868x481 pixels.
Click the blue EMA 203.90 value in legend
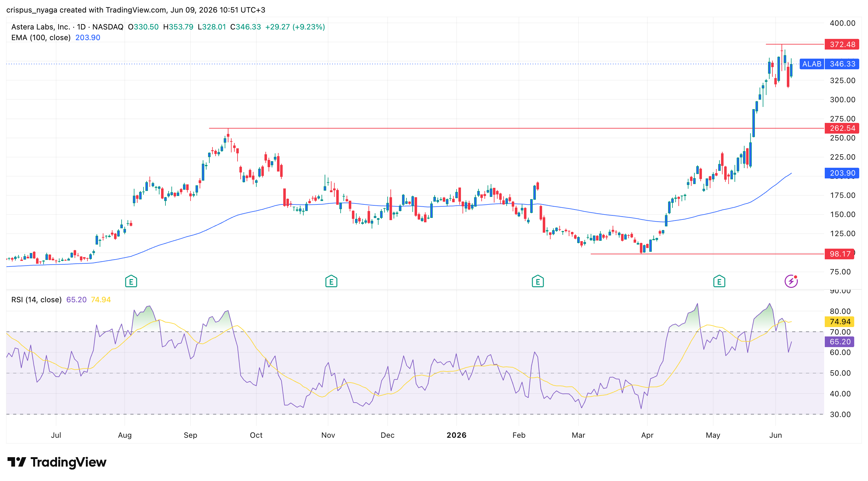(88, 37)
